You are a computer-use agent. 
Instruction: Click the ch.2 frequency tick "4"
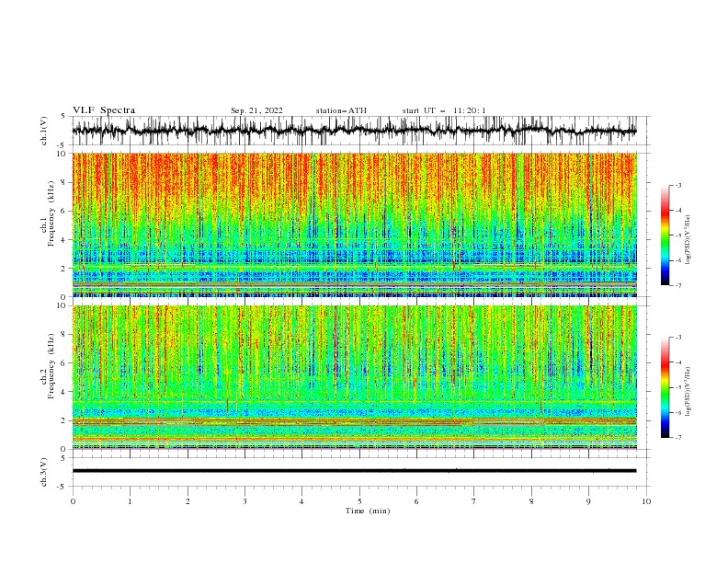coord(63,392)
